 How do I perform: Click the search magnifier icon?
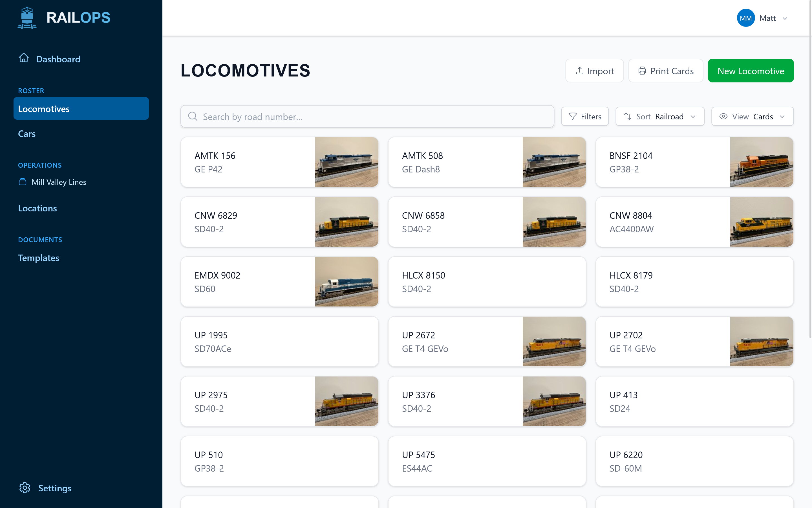[193, 116]
